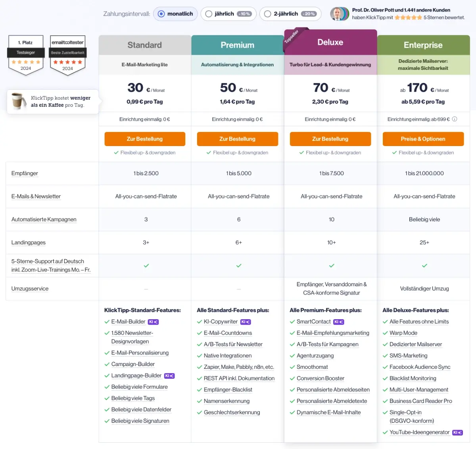
Task: Open the Facebook Audience Sync feature link
Action: pos(420,367)
